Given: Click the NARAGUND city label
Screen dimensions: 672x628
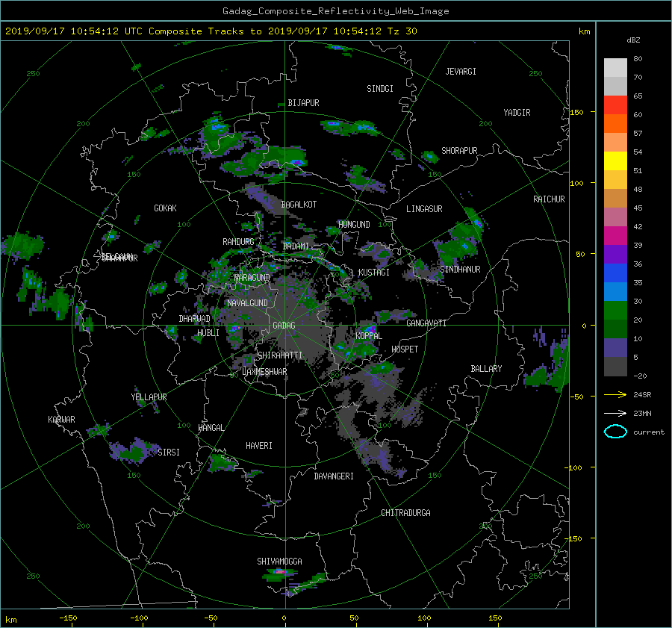Looking at the screenshot, I should [252, 278].
